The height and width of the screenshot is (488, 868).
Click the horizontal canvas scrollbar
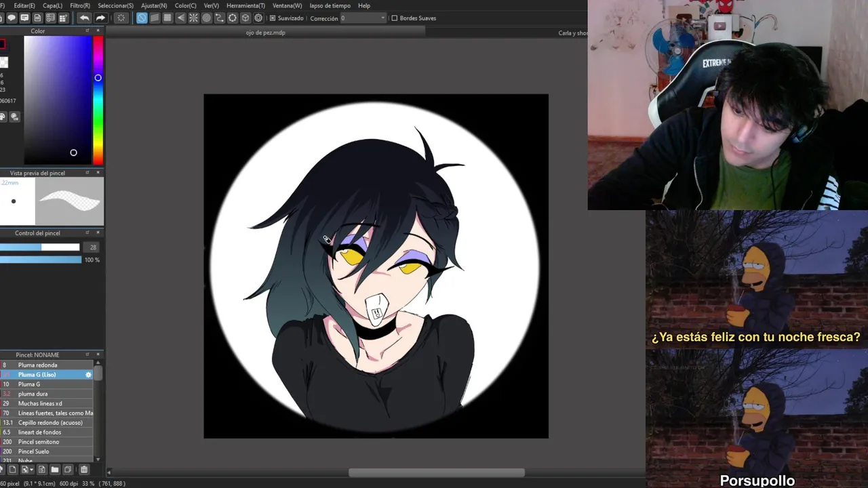(x=437, y=472)
